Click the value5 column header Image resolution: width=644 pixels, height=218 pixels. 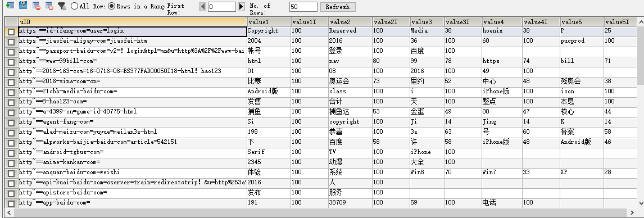[582, 22]
